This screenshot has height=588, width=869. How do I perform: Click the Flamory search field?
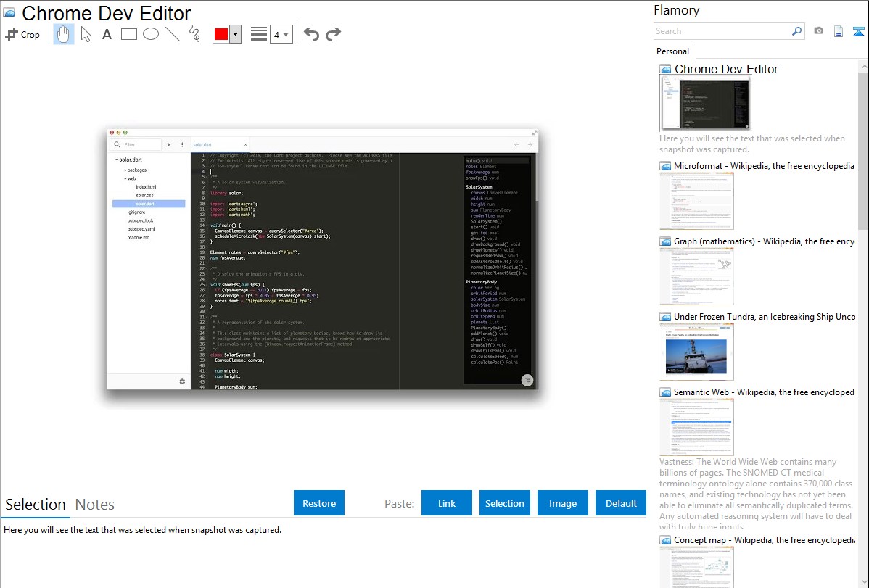pyautogui.click(x=722, y=31)
